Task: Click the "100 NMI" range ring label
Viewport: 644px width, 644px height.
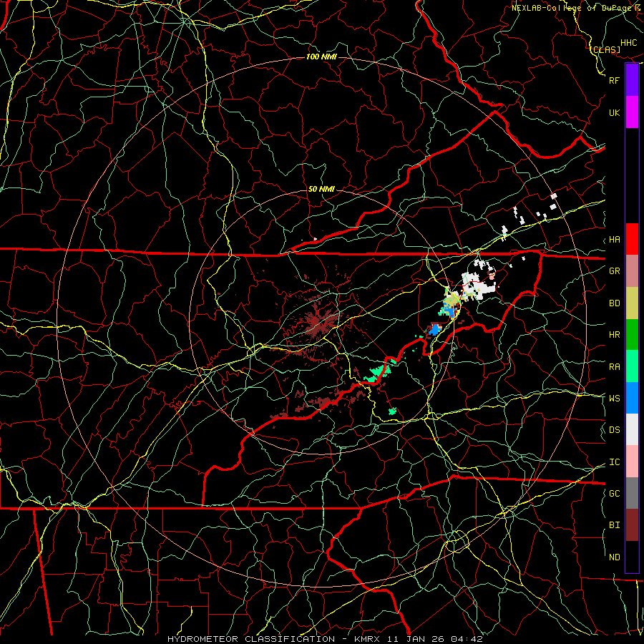Action: pyautogui.click(x=321, y=57)
